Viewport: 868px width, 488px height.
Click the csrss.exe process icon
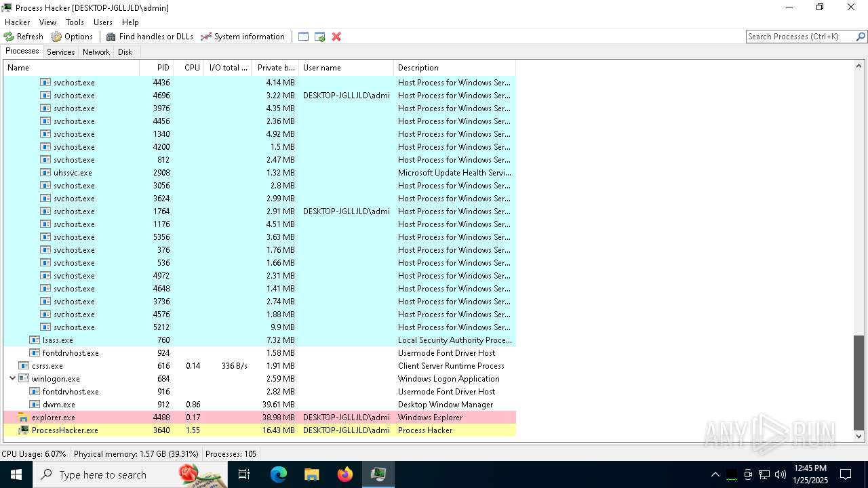(24, 366)
